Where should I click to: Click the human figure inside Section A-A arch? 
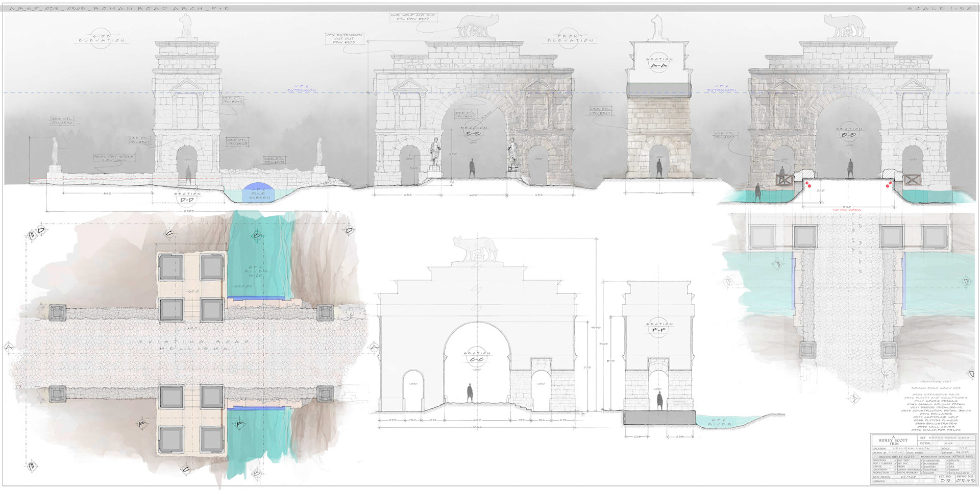659,168
